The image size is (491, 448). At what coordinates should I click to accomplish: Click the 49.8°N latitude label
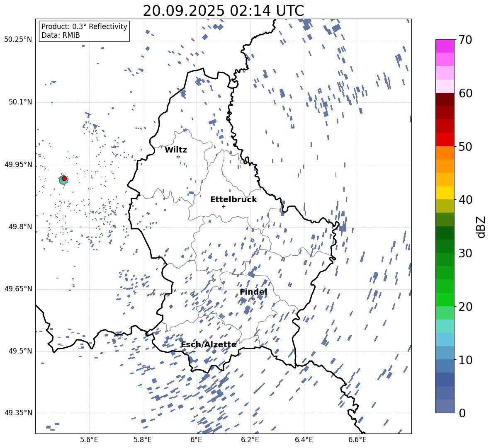[20, 227]
